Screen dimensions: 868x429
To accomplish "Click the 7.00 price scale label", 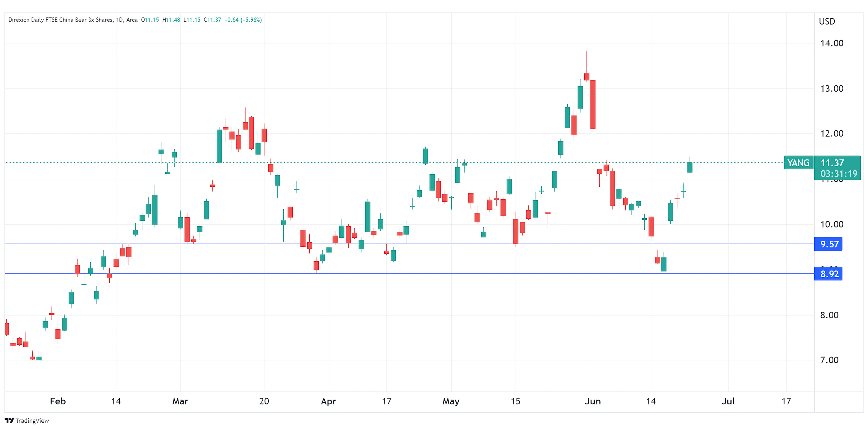I will 829,360.
